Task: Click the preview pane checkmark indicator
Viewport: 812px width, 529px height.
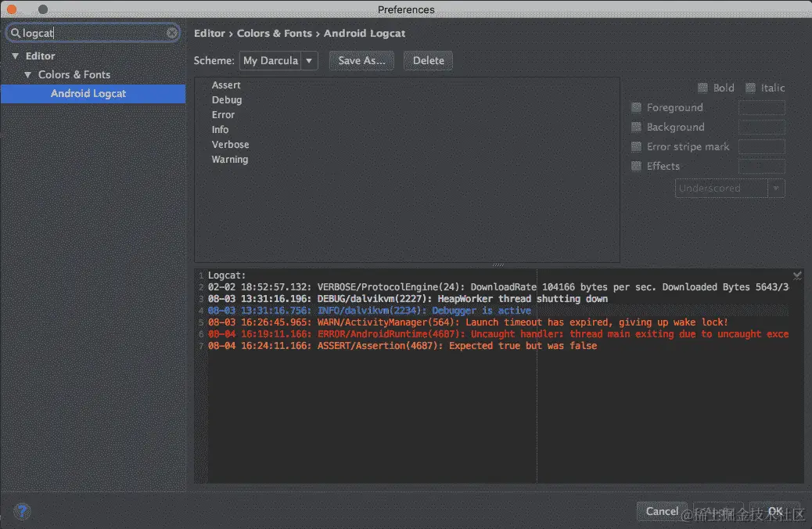Action: 797,275
